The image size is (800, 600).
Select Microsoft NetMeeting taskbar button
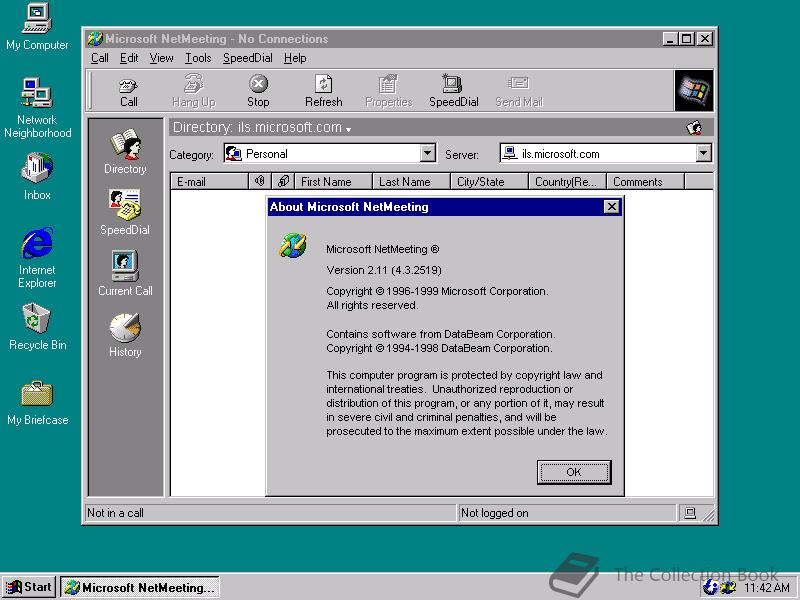[x=140, y=588]
